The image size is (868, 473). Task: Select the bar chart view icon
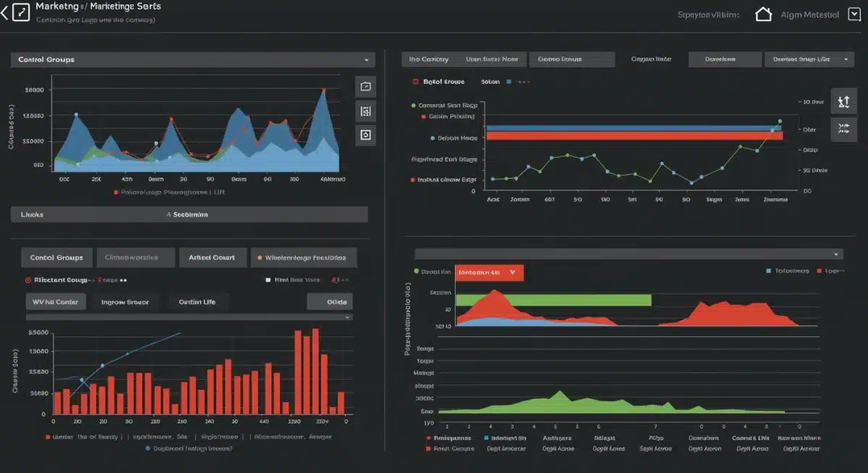click(365, 110)
